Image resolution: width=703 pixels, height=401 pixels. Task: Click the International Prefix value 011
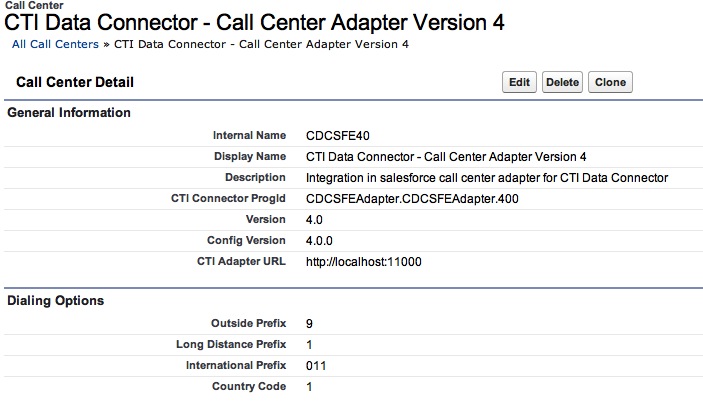tap(316, 365)
